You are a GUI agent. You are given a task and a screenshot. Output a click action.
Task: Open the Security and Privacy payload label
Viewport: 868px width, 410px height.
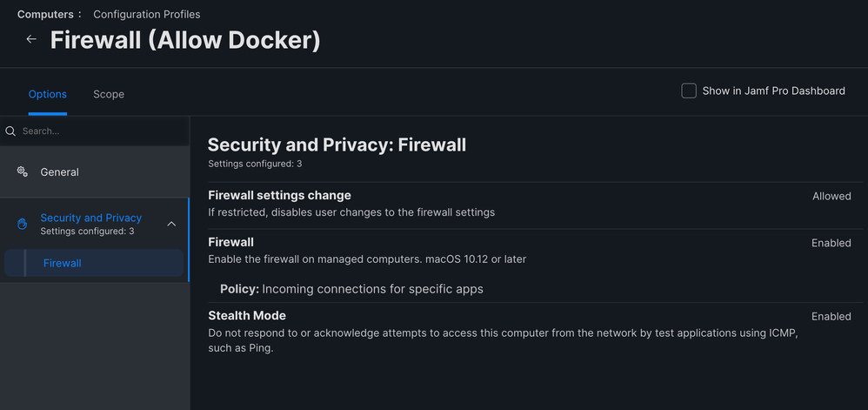90,218
